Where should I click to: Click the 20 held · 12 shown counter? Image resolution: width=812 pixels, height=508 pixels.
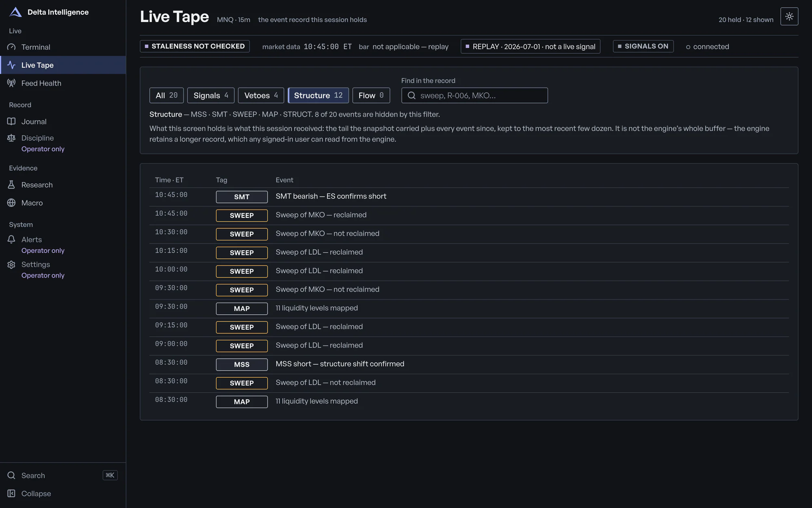[x=746, y=20]
